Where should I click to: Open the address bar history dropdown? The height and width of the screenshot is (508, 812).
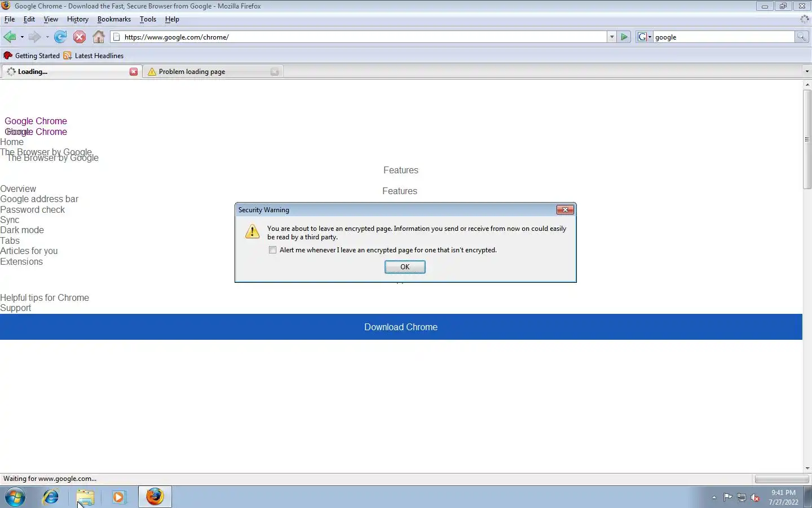coord(612,37)
